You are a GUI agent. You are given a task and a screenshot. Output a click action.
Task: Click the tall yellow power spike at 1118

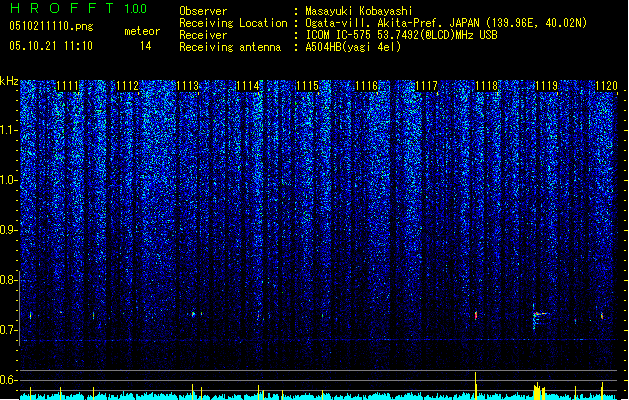point(476,385)
